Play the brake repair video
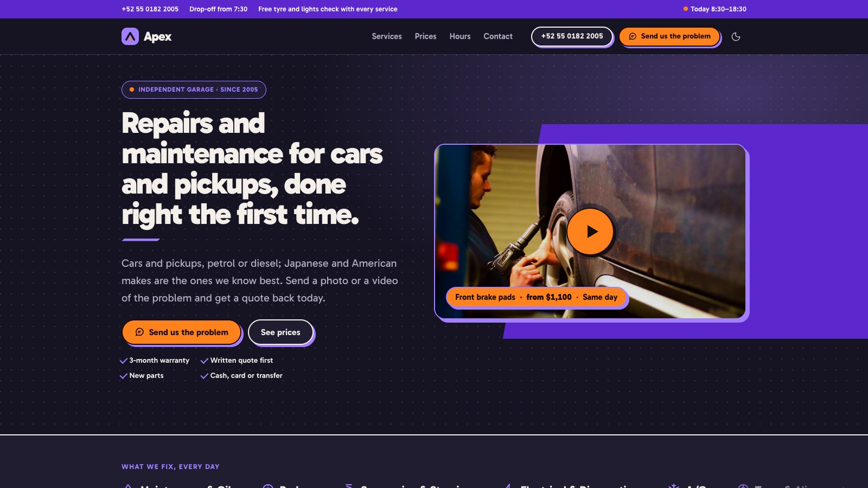868x488 pixels. tap(590, 232)
